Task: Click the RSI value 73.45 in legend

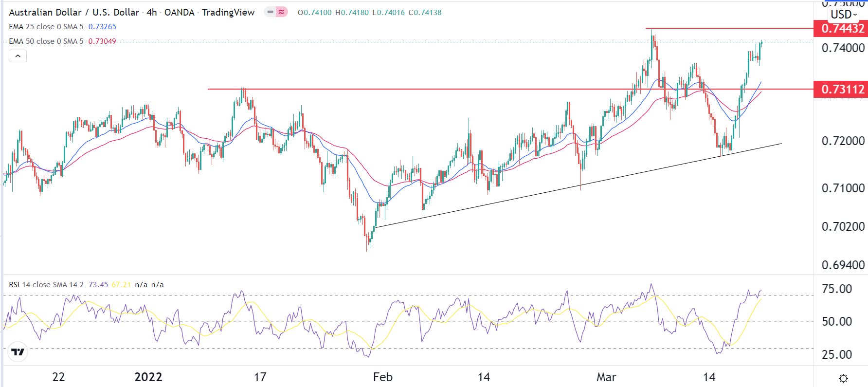Action: 98,285
